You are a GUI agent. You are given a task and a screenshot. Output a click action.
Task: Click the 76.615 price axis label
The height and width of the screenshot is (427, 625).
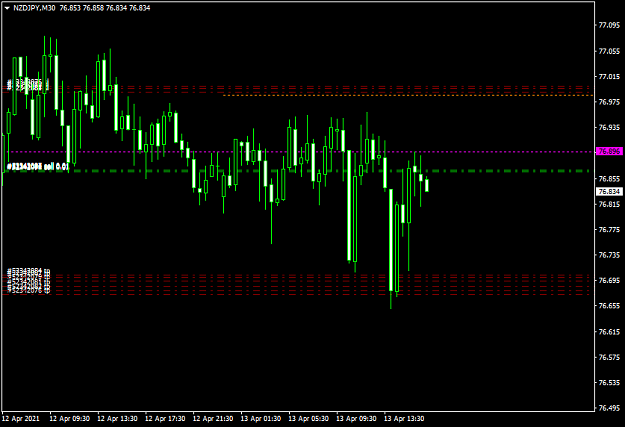[x=609, y=332]
